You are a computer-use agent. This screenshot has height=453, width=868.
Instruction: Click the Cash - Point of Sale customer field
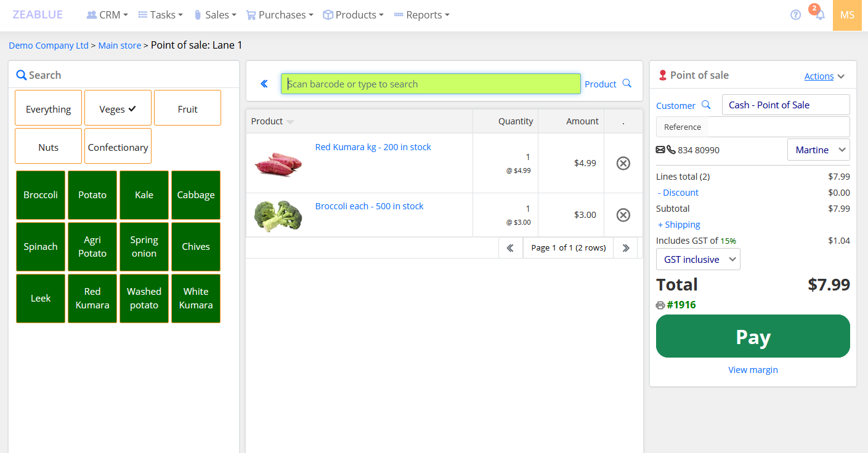[x=786, y=105]
